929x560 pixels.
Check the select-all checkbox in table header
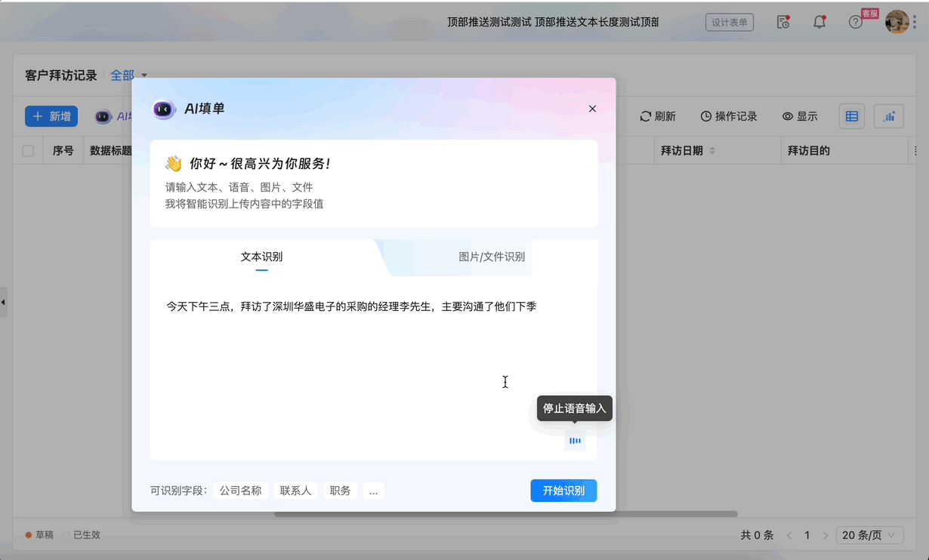pyautogui.click(x=28, y=151)
